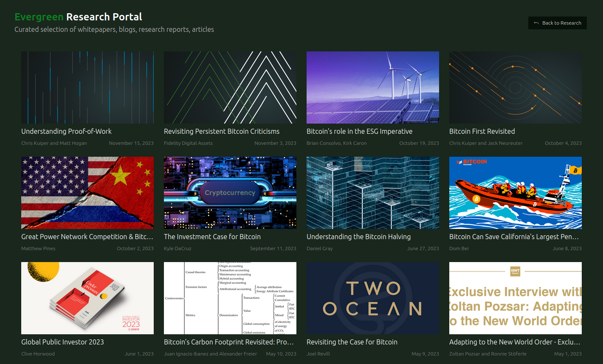Click the Fidelity Digital Assets author text
This screenshot has width=603, height=364.
pyautogui.click(x=188, y=143)
